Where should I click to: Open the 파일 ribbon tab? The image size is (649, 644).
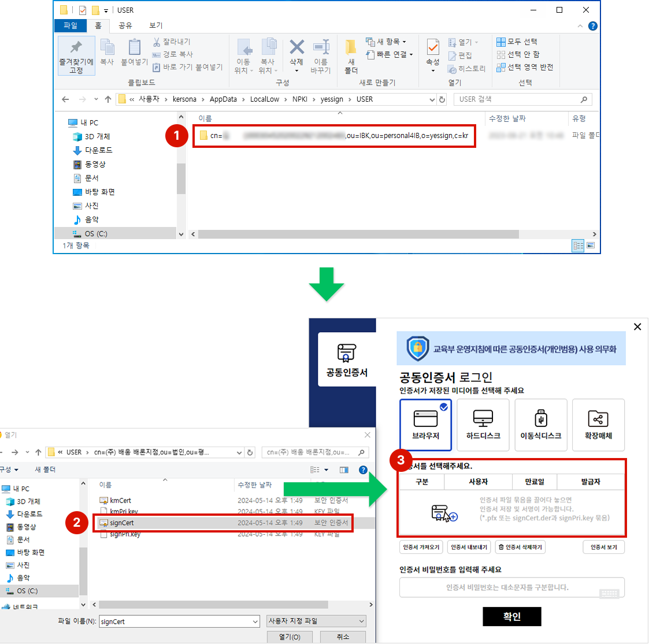71,25
